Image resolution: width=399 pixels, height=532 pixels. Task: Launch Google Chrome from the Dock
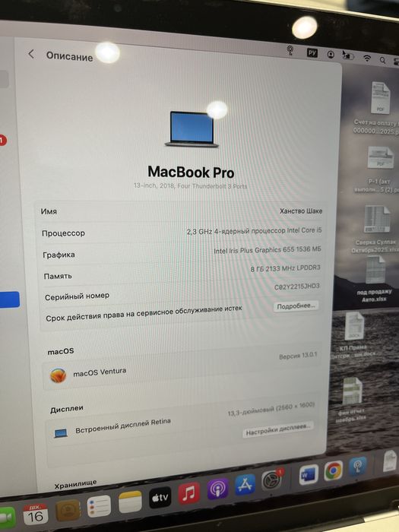[333, 471]
